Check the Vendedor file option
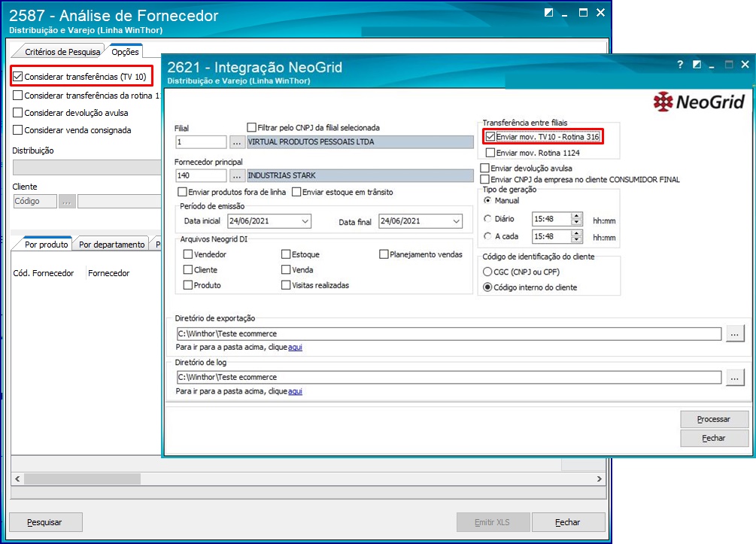Viewport: 756px width, 544px height. point(188,254)
